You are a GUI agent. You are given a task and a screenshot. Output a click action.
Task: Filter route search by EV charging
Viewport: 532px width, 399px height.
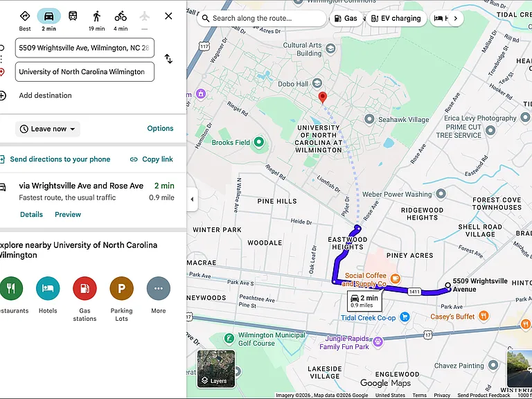click(x=396, y=18)
